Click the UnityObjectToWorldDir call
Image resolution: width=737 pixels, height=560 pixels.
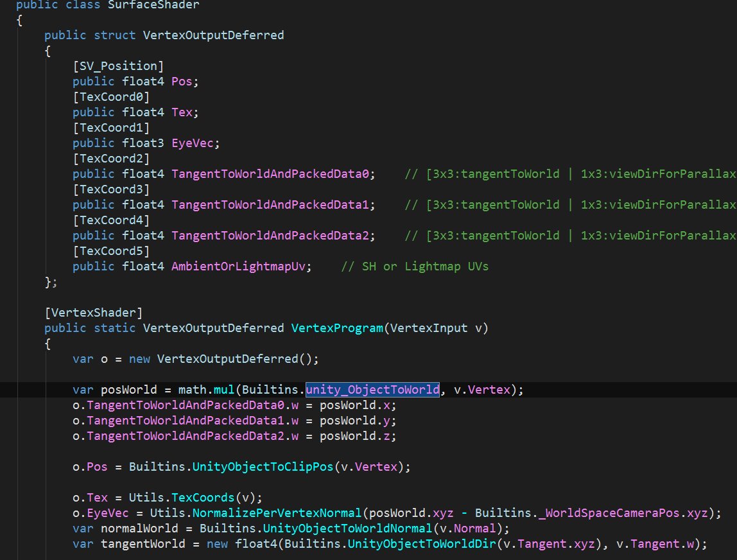point(422,545)
